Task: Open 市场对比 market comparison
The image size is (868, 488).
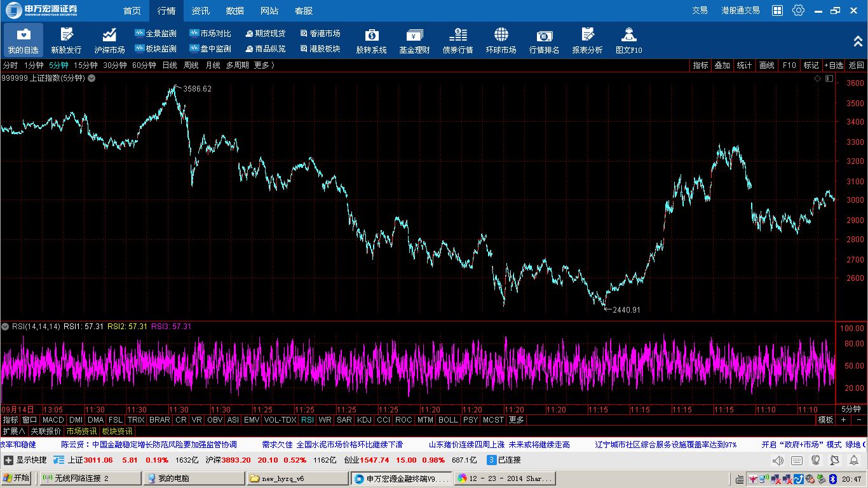Action: [x=210, y=34]
